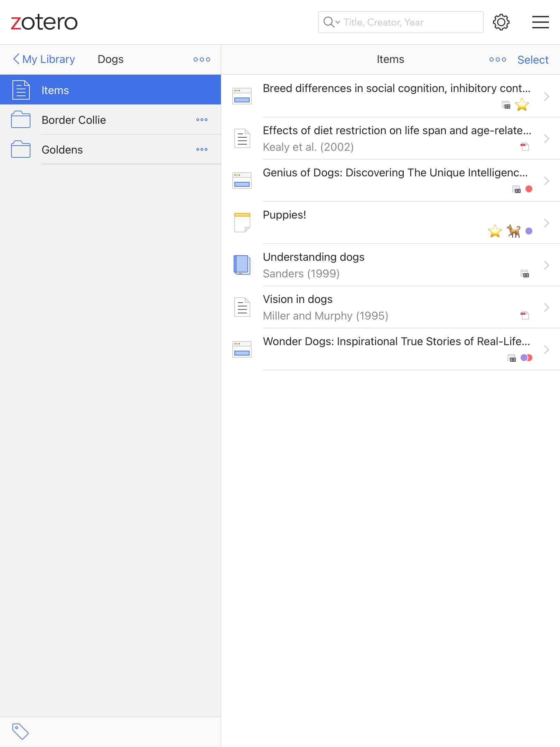Go back to My Library
This screenshot has height=747, width=560.
tap(44, 59)
